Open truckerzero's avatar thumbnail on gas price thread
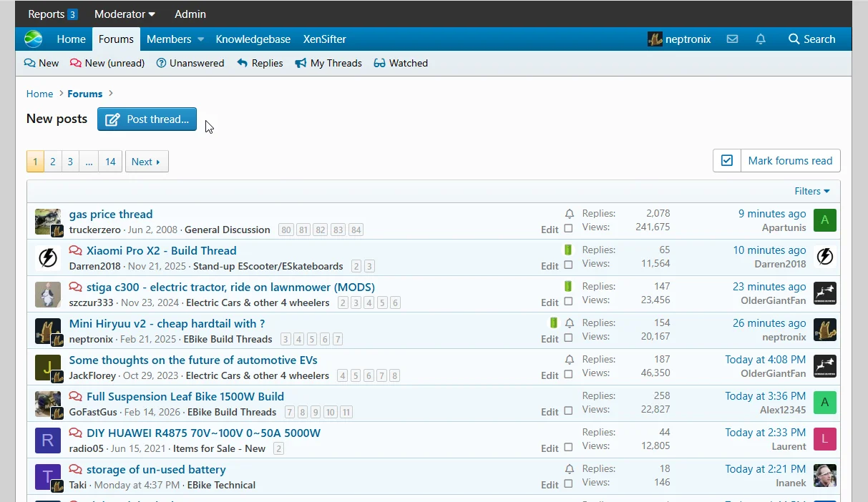The image size is (868, 502). coord(48,222)
